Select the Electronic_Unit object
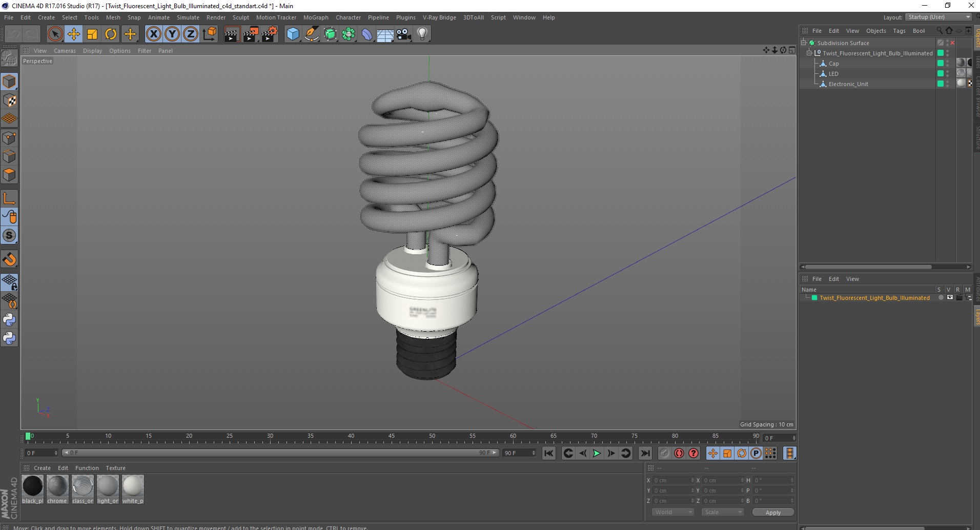The width and height of the screenshot is (980, 530). click(x=848, y=84)
